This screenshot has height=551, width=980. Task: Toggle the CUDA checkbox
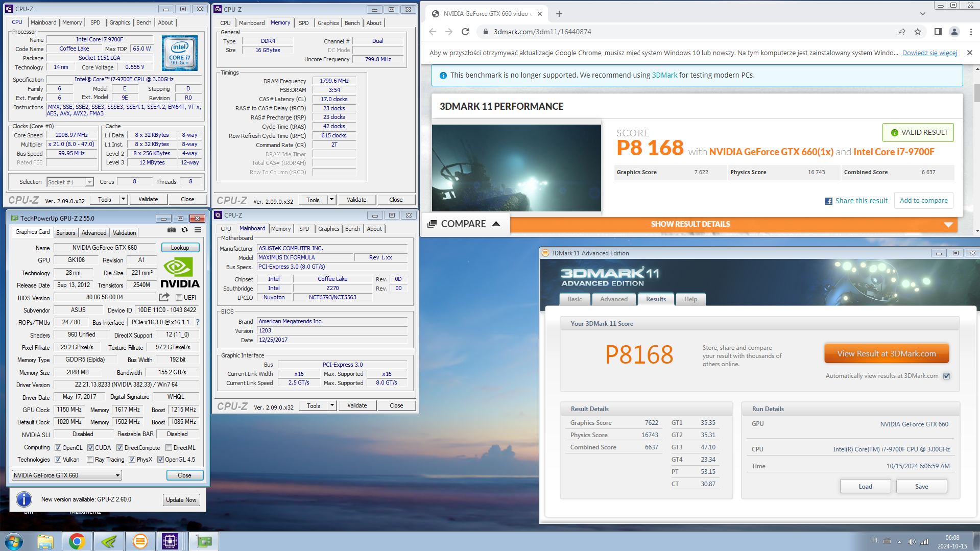click(90, 447)
